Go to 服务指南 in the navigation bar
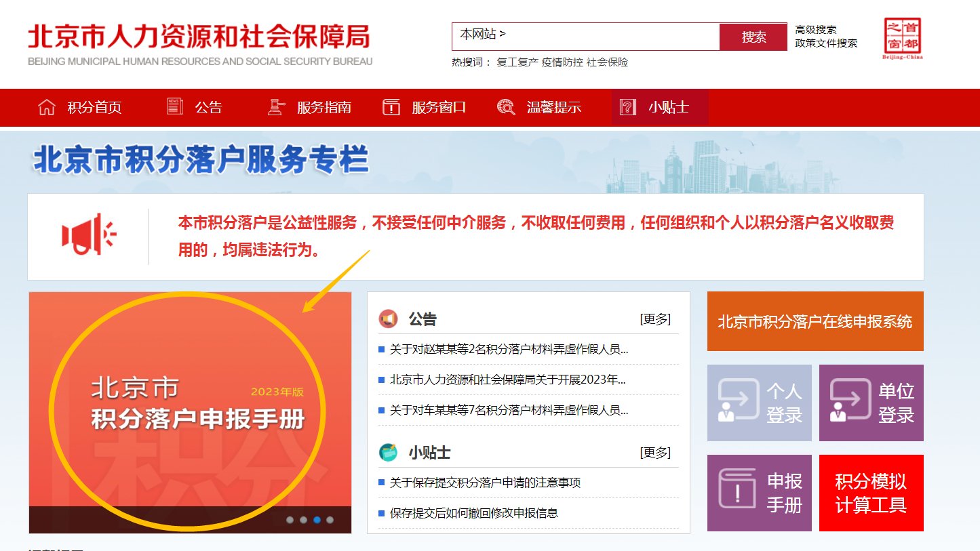 (x=324, y=107)
